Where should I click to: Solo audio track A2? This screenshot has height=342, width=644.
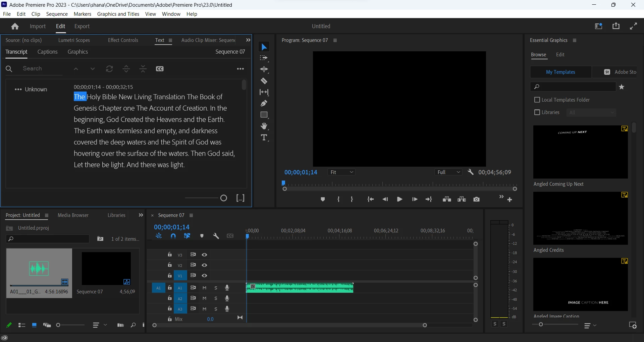[x=216, y=298]
